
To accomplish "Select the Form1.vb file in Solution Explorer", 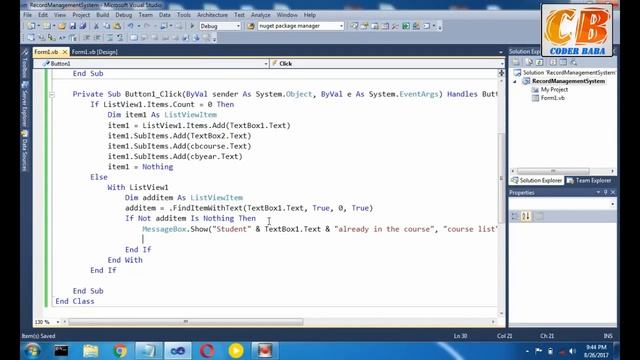I will pyautogui.click(x=553, y=98).
